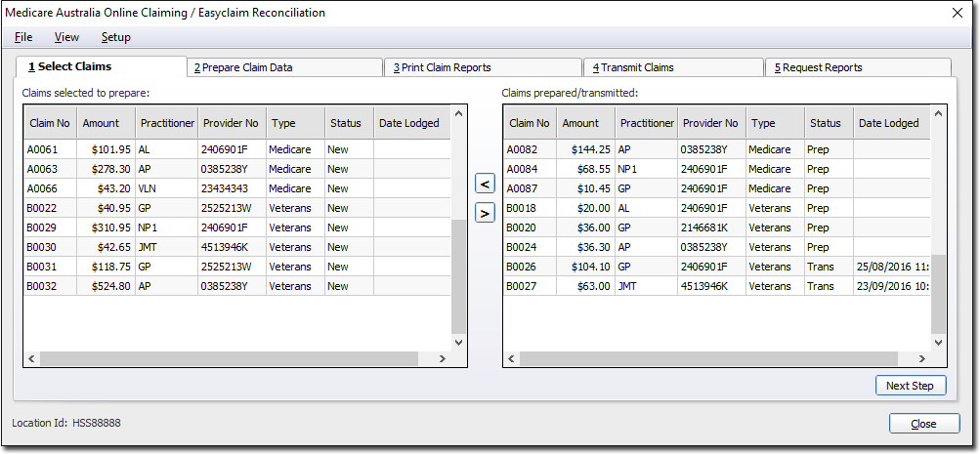Close the Easyclaim Reconciliation window via X

pos(957,13)
